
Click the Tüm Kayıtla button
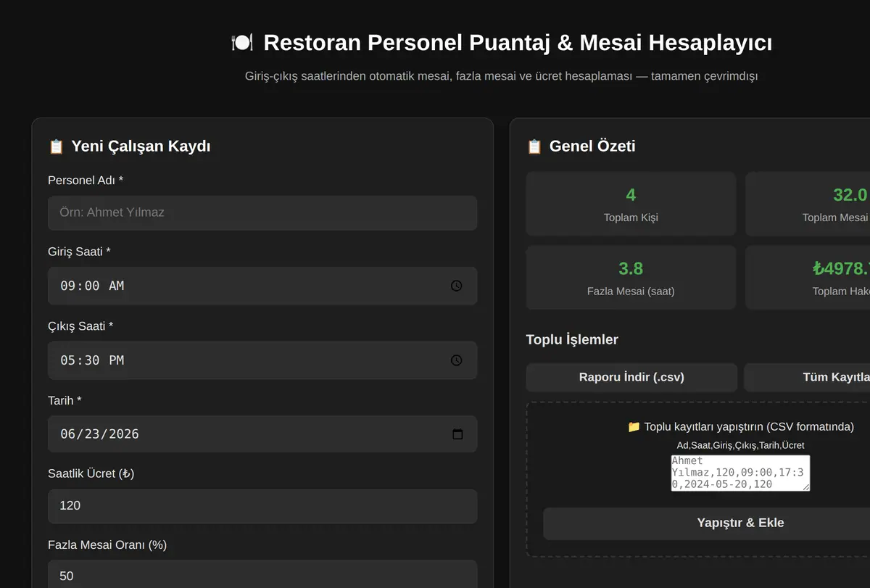[807, 377]
